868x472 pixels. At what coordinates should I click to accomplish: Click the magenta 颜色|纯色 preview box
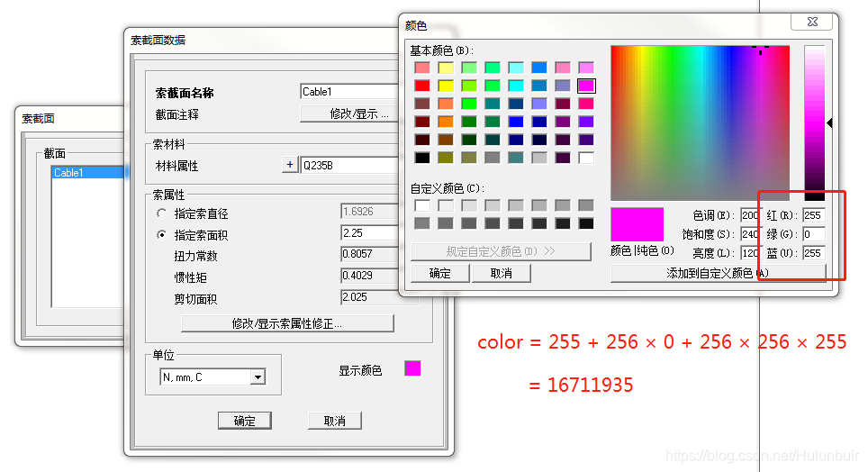pos(637,224)
